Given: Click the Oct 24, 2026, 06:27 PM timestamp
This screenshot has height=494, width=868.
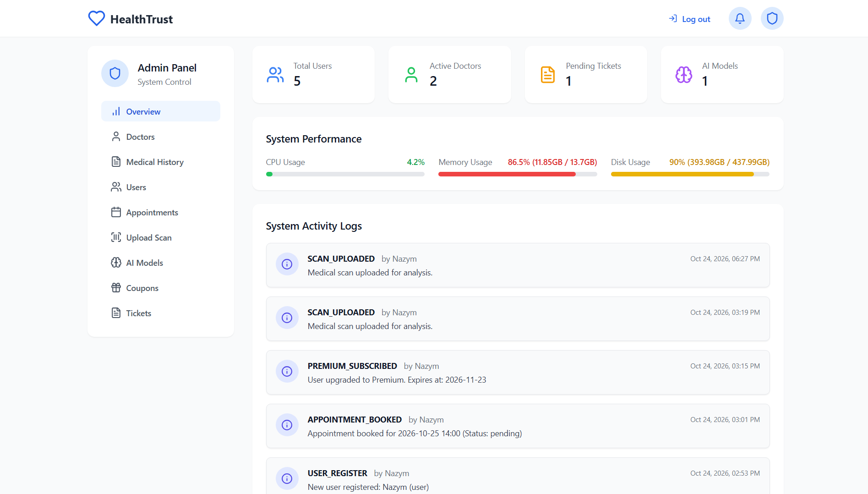Looking at the screenshot, I should [x=725, y=259].
